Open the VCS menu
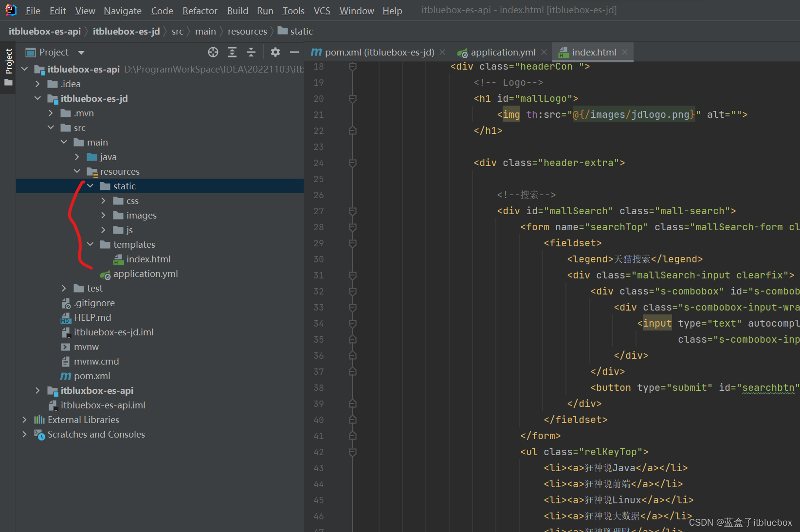Screen dimensions: 800x532 tap(322, 11)
